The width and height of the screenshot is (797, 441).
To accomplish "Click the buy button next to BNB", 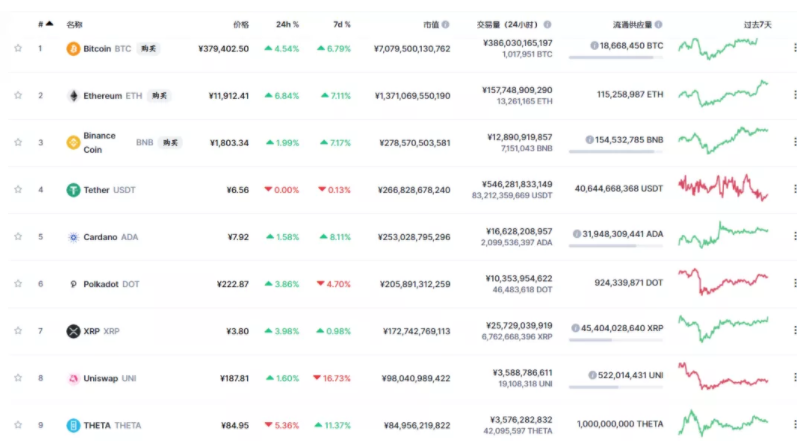I will (x=170, y=143).
